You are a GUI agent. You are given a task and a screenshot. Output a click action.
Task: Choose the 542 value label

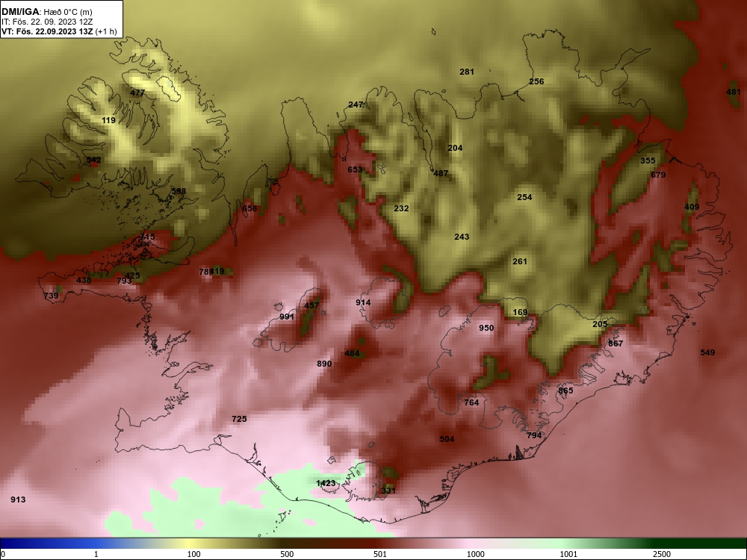pos(93,160)
